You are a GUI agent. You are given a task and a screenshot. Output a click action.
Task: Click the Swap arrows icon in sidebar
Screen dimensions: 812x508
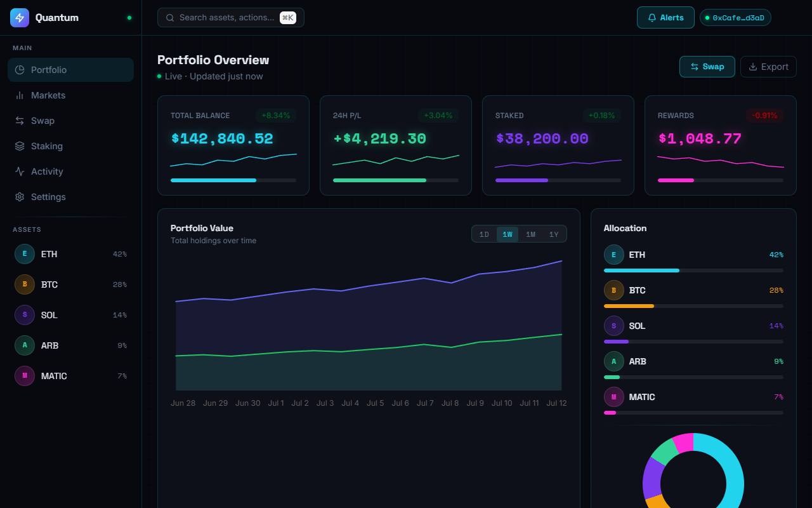click(20, 121)
